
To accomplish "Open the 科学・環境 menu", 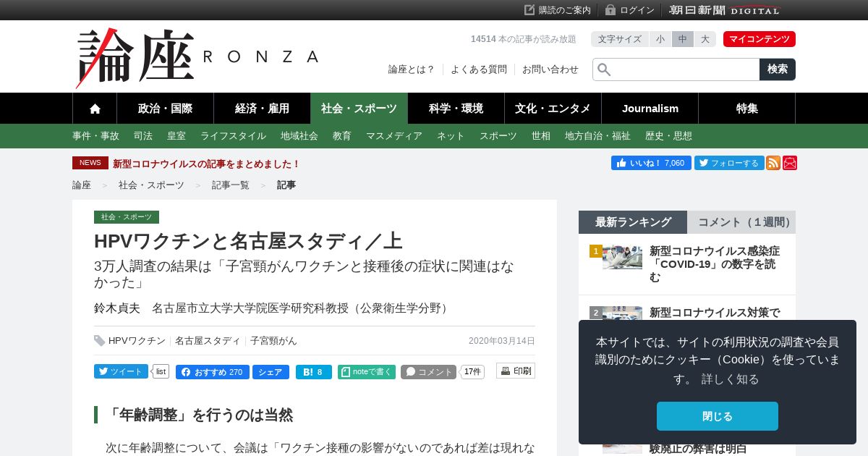I will coord(456,109).
